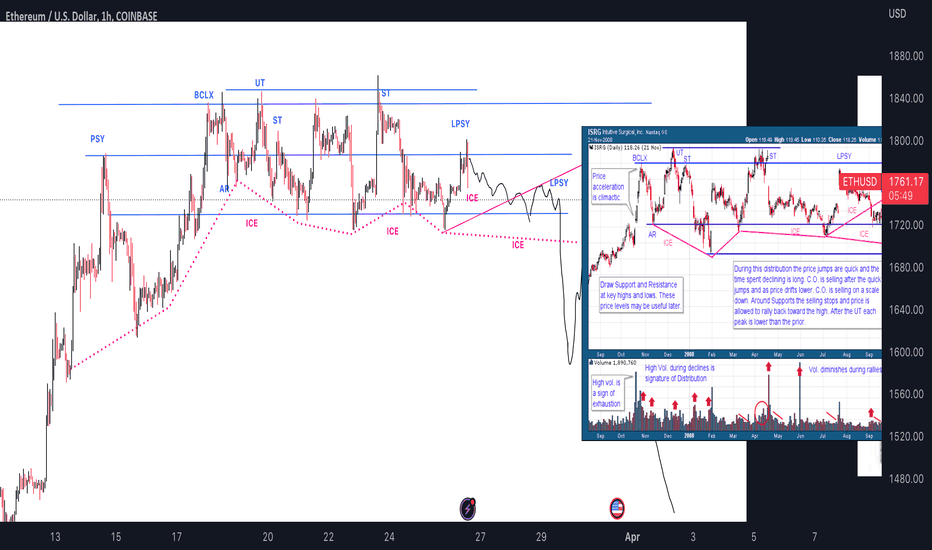This screenshot has height=550, width=932.
Task: Click the 'Price acceleration is climactic' note
Action: [x=608, y=187]
